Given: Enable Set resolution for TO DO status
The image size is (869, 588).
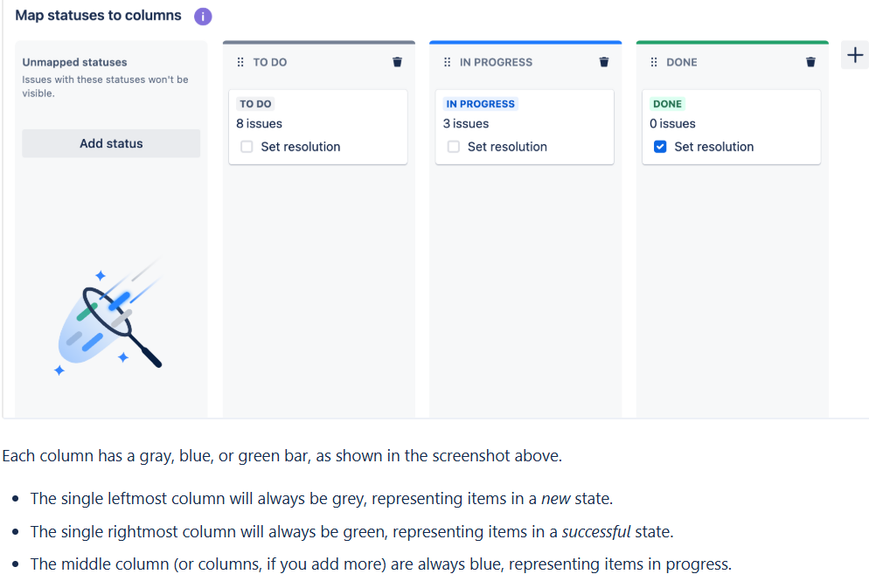Looking at the screenshot, I should click(247, 147).
